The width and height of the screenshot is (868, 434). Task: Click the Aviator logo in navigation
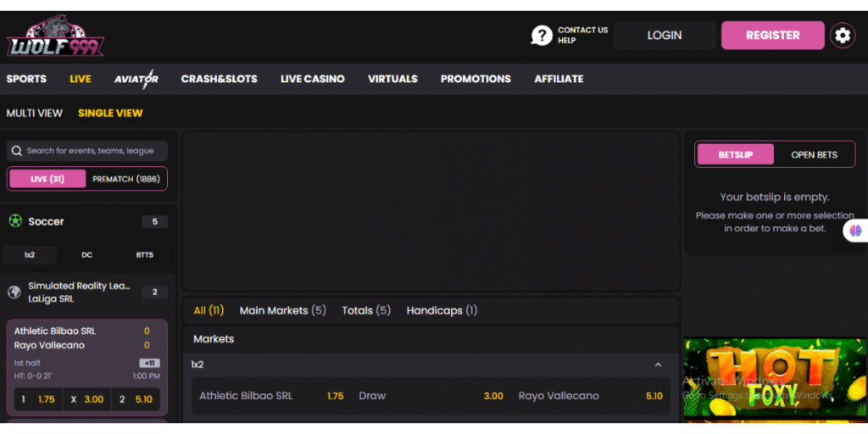[136, 79]
